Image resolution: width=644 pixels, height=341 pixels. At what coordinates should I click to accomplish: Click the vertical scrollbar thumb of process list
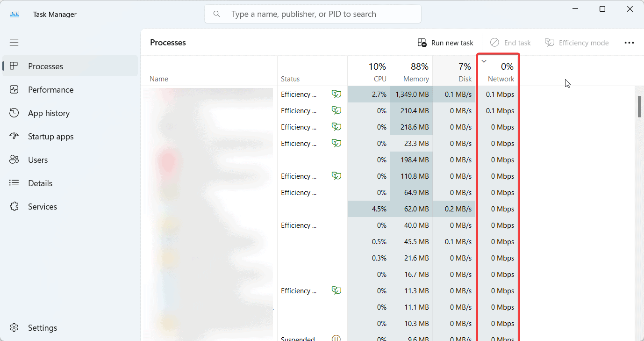[639, 106]
